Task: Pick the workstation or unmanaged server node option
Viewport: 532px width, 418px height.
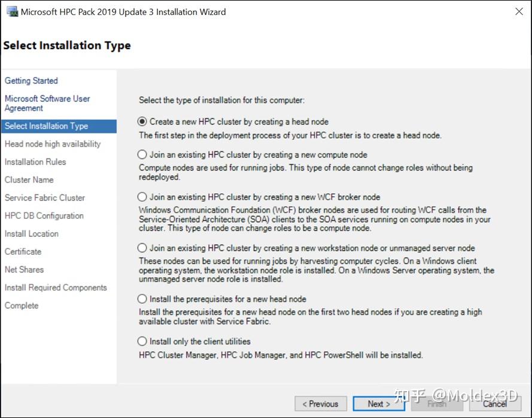Action: [x=142, y=248]
